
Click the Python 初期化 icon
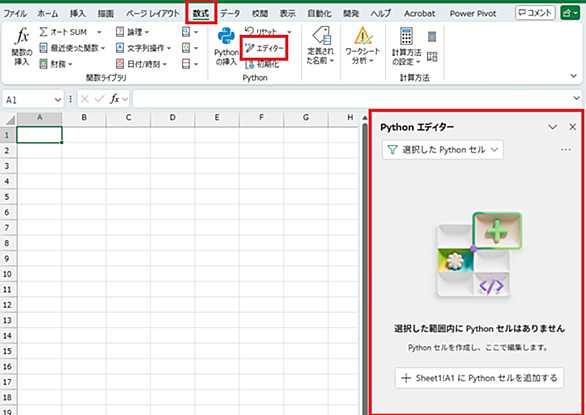tap(250, 64)
